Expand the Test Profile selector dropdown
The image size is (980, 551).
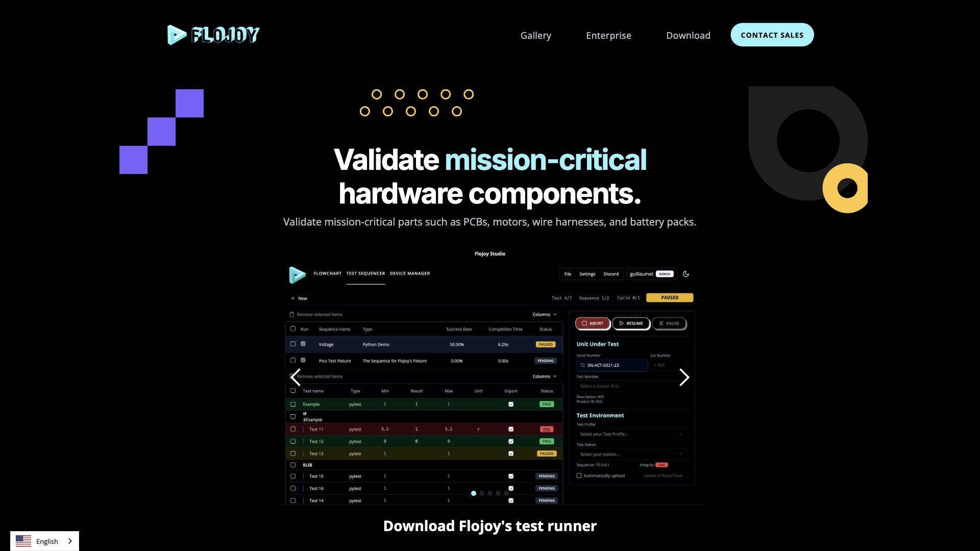pos(631,434)
